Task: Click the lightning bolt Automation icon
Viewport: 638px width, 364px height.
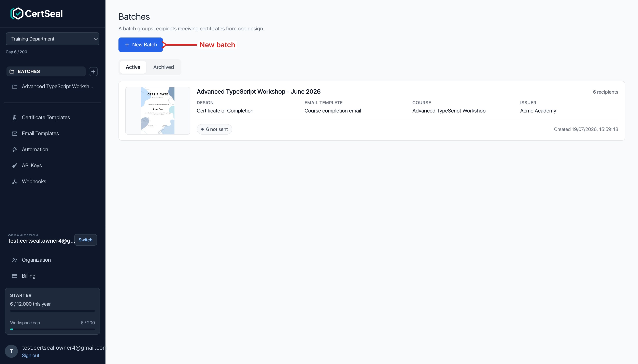Action: coord(15,150)
